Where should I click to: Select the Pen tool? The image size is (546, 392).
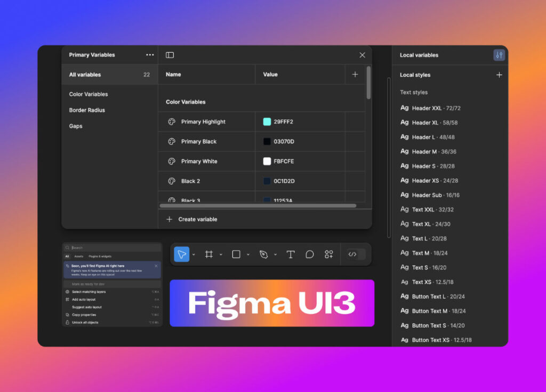264,255
